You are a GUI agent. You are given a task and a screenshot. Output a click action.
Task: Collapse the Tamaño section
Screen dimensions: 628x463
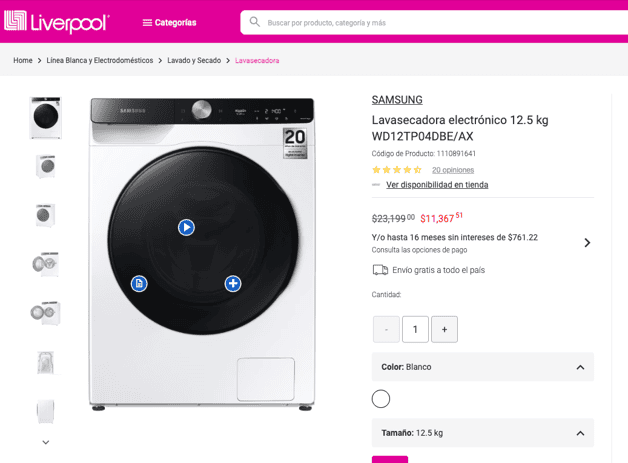(x=580, y=433)
